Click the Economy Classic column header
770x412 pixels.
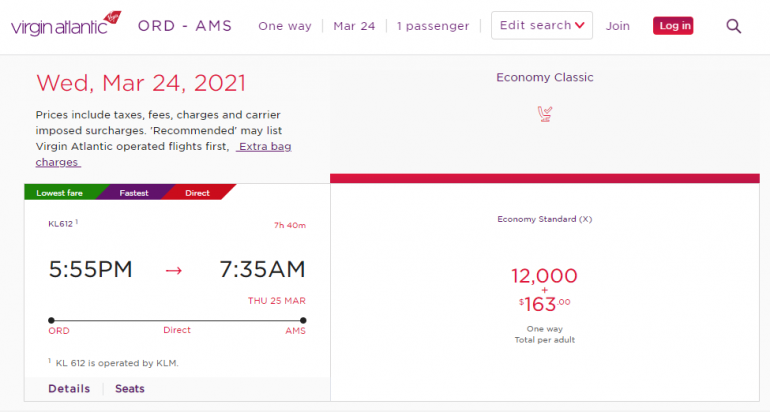pyautogui.click(x=544, y=77)
